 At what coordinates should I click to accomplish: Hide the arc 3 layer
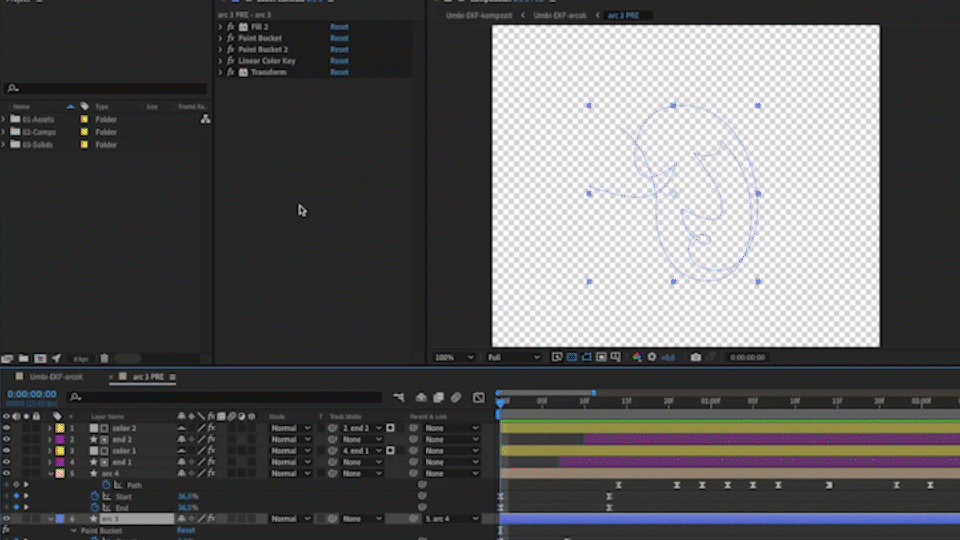point(6,519)
